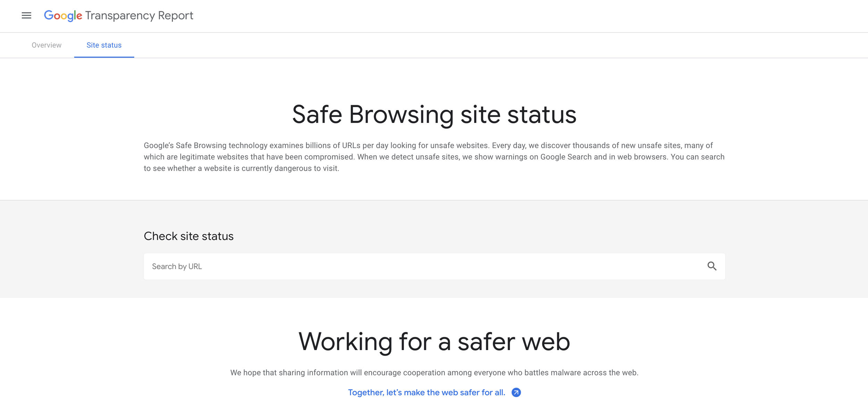
Task: Click the blue underline beneath Site status
Action: pos(104,57)
